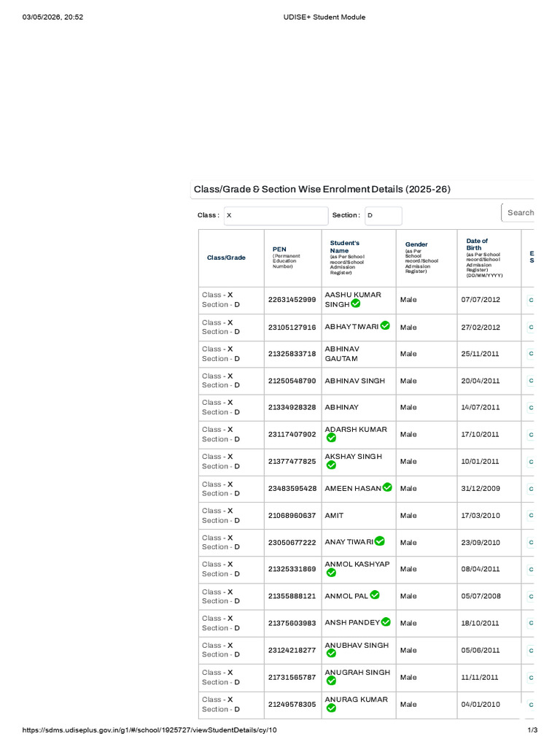
Task: Click action button in ANURAG KUMAR row
Action: [530, 705]
